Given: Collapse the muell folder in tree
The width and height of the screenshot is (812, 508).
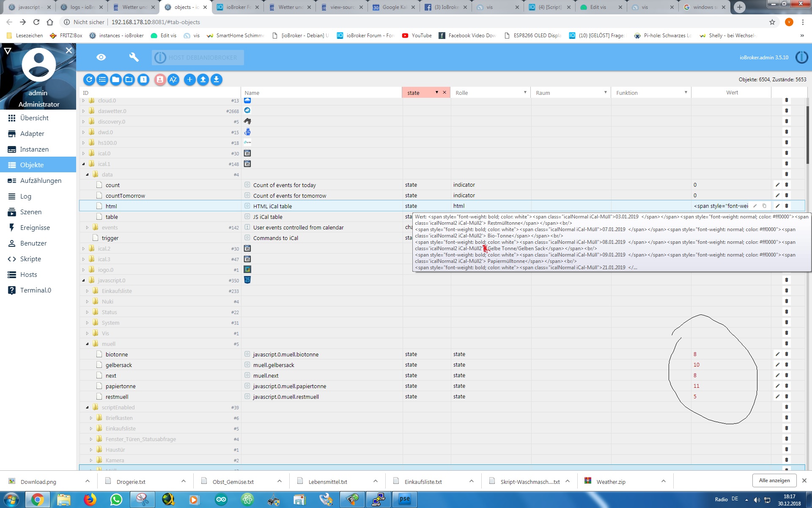Looking at the screenshot, I should (88, 344).
